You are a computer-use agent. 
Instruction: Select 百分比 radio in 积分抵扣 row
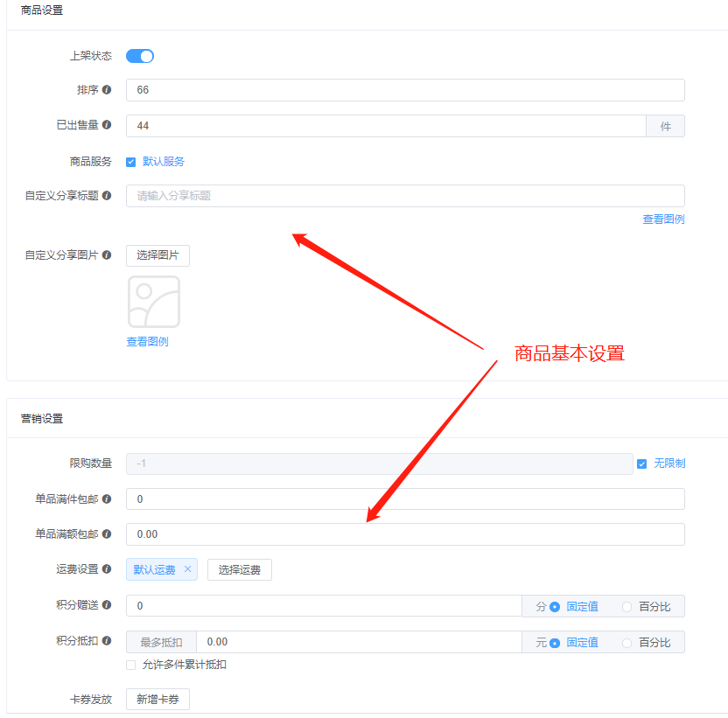pos(626,643)
